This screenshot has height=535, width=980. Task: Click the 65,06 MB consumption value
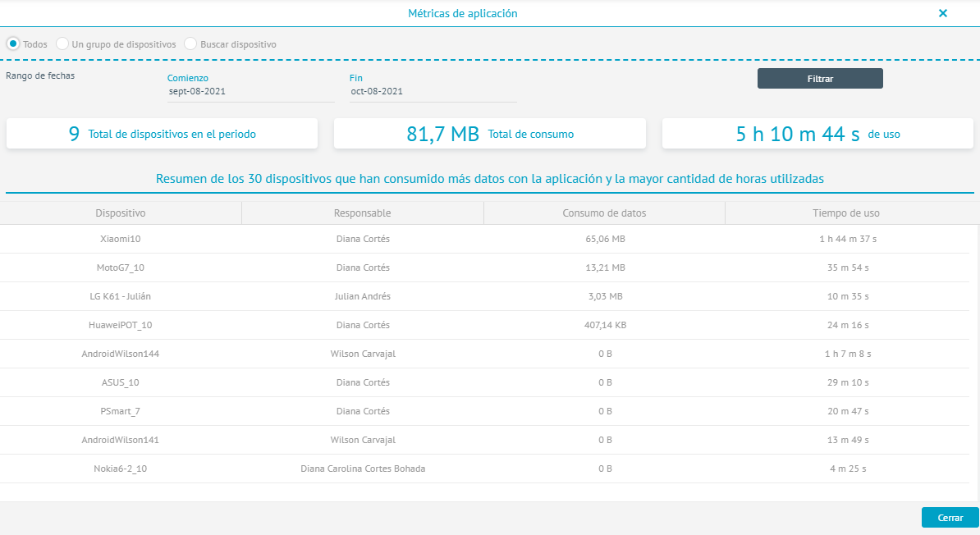point(605,239)
